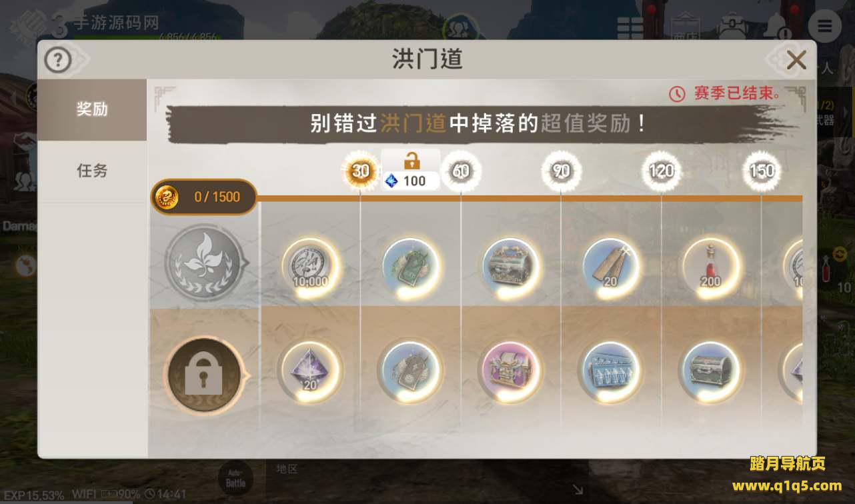
Task: Tap the wooden planks 20 reward
Action: click(611, 268)
